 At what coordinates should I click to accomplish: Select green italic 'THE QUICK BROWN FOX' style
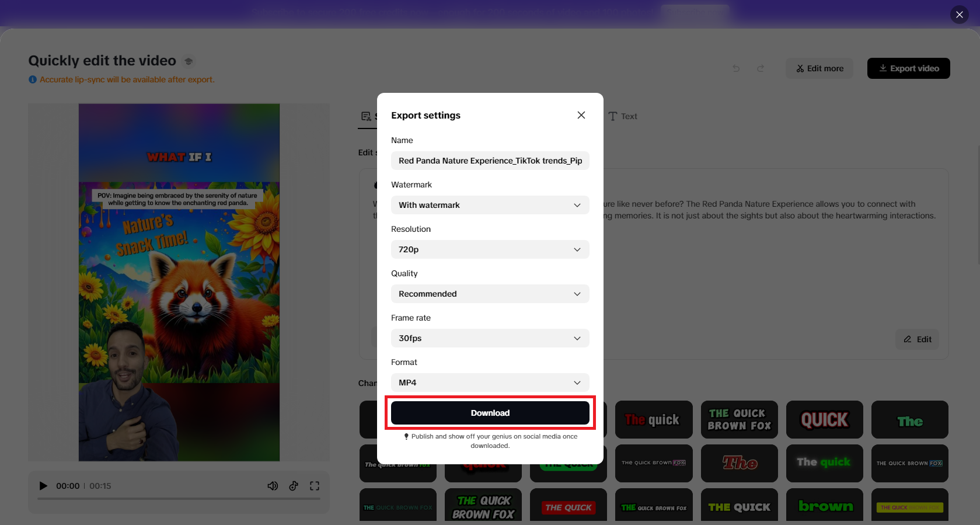pyautogui.click(x=483, y=506)
